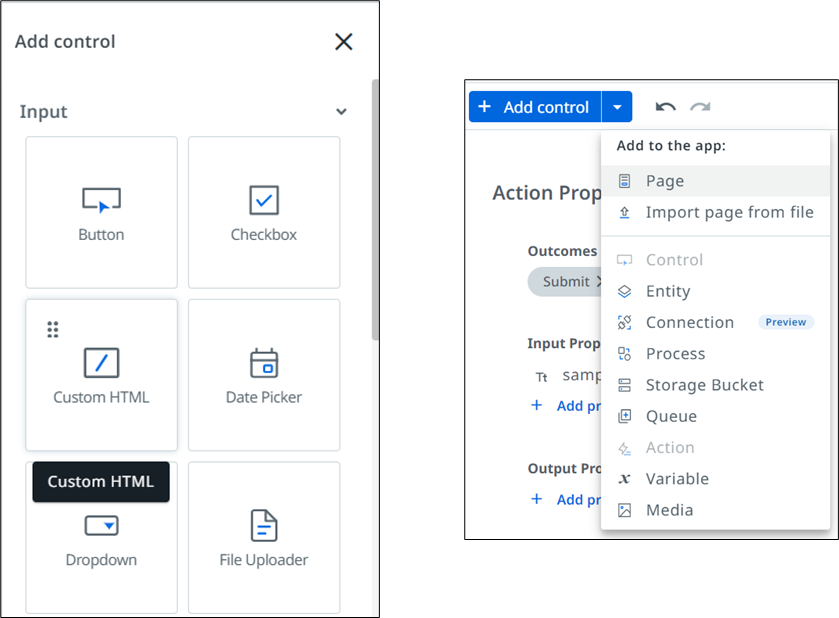The height and width of the screenshot is (618, 839).
Task: Click the Undo arrow icon
Action: (x=665, y=107)
